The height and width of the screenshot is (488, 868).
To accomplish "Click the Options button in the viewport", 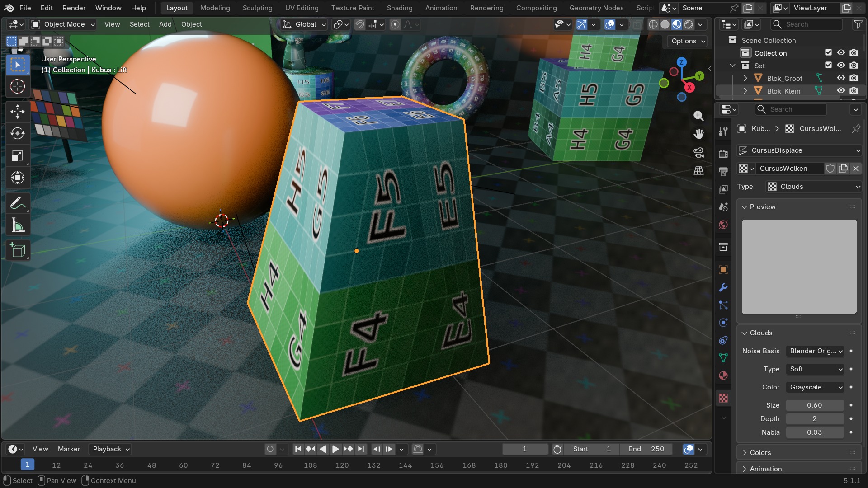I will (688, 41).
